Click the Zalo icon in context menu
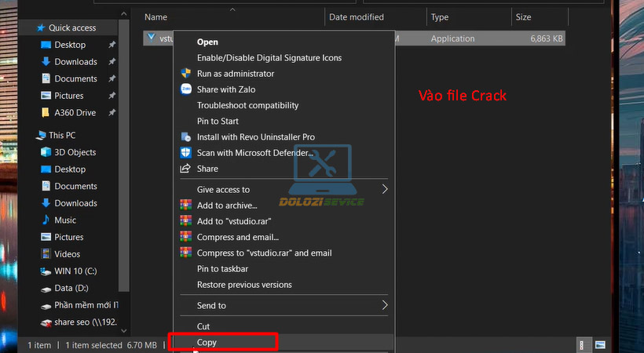This screenshot has width=644, height=353. [185, 89]
